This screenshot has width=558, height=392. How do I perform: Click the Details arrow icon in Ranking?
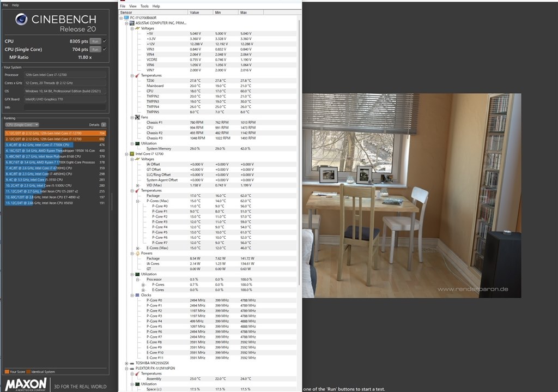pos(104,125)
